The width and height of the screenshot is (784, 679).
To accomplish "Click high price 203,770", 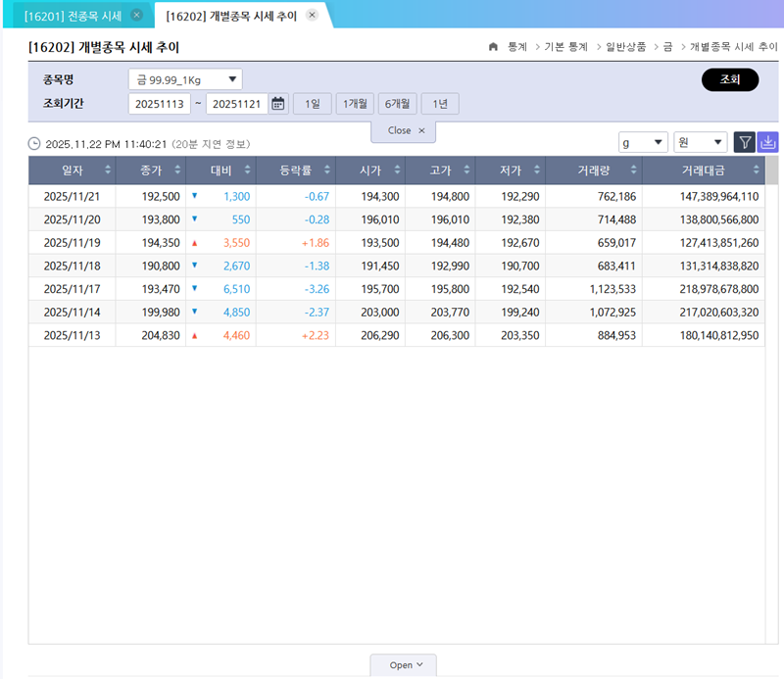I will (450, 312).
